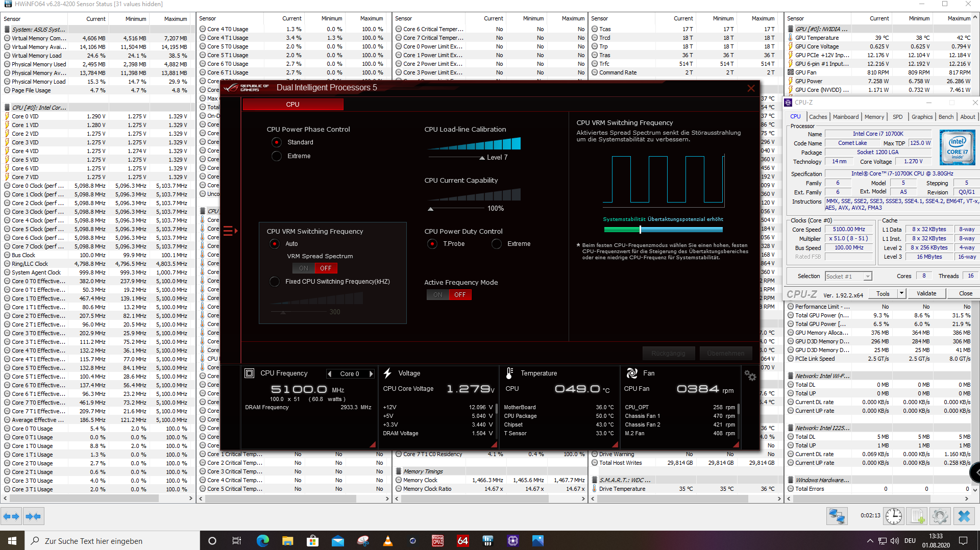
Task: Open the Snipping tool taskbar icon
Action: (362, 541)
